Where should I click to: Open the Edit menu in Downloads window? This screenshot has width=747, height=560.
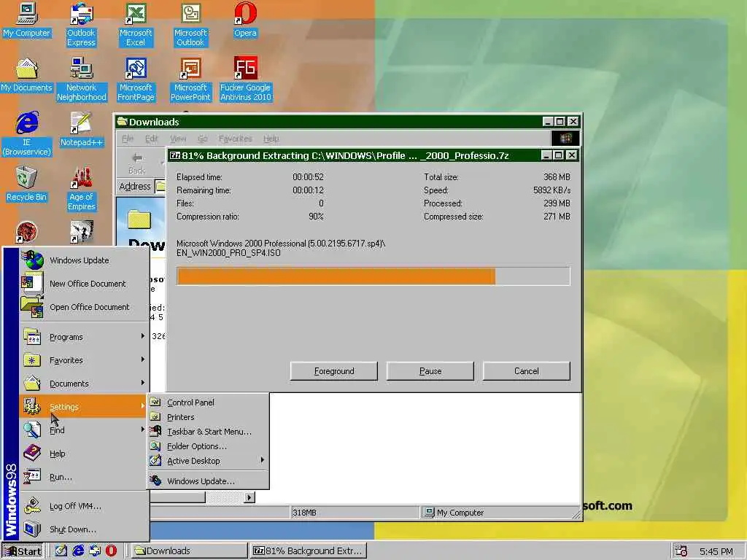pos(152,139)
